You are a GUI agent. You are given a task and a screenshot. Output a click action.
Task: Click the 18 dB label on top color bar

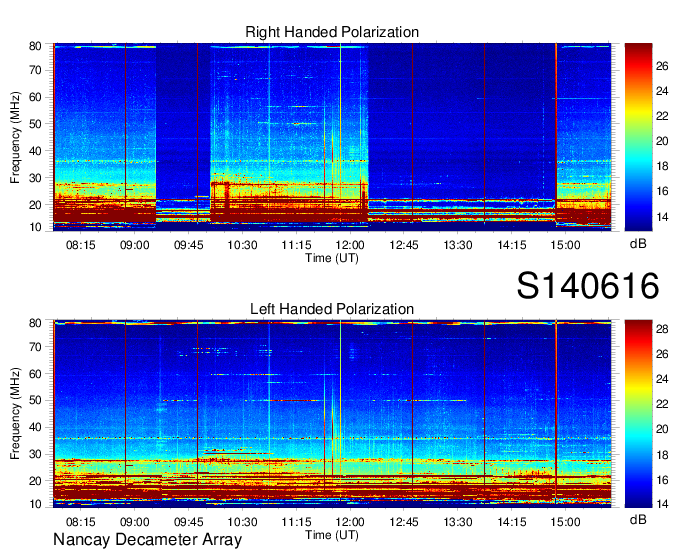[x=662, y=167]
